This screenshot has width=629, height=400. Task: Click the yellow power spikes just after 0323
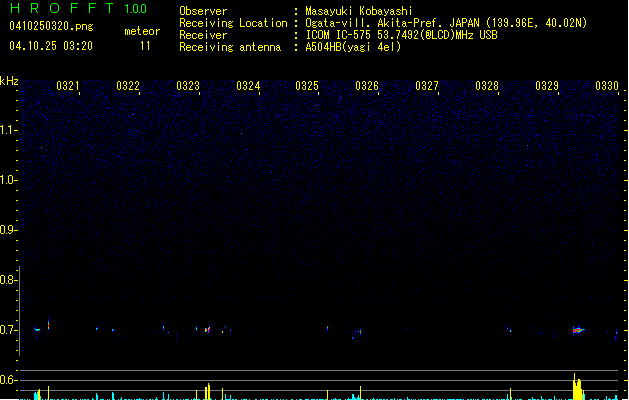(207, 392)
